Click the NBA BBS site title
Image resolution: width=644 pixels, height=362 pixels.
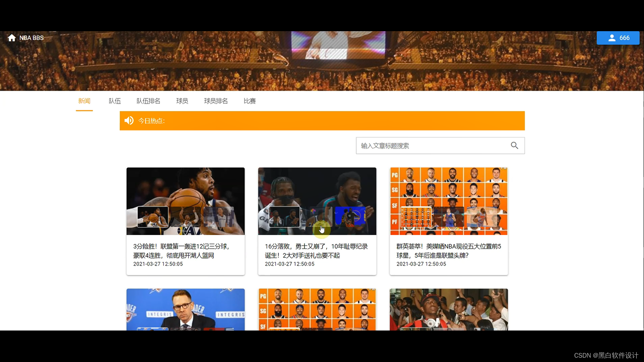point(32,38)
